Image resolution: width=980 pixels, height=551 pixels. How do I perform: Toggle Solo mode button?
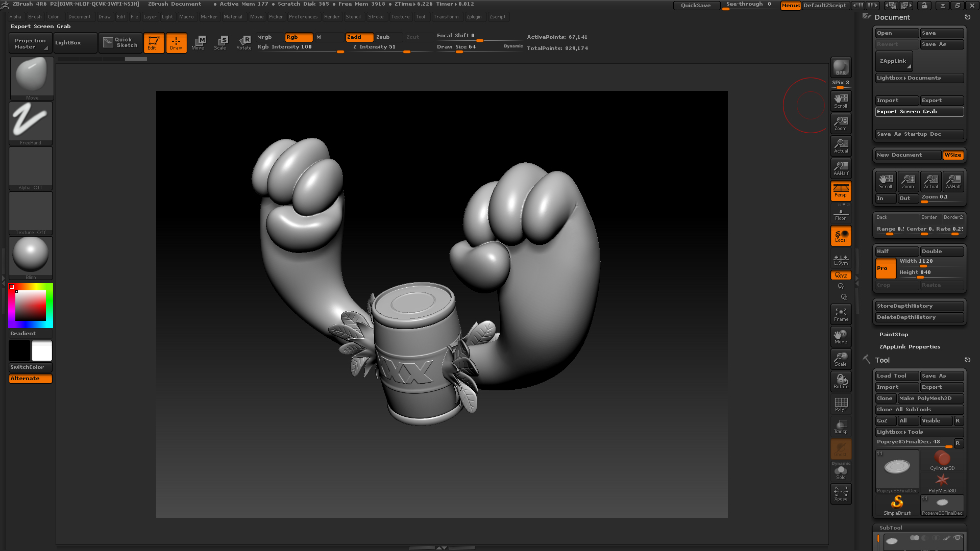point(841,472)
